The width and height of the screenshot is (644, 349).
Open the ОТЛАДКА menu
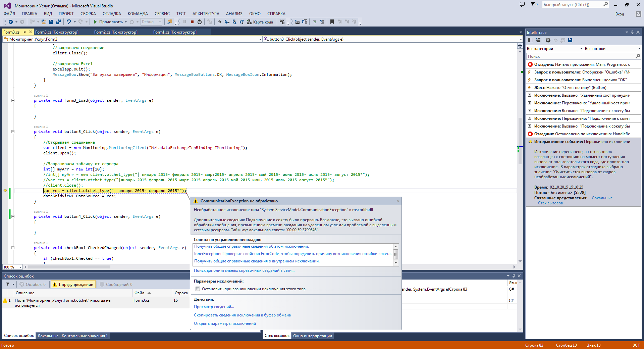(112, 14)
